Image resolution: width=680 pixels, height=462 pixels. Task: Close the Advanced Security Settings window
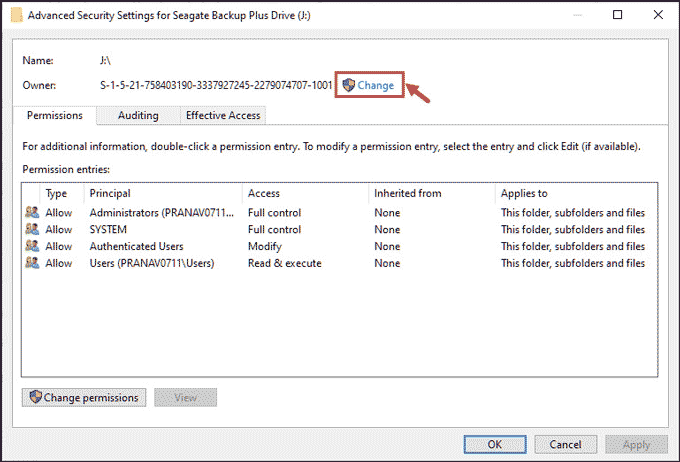click(x=658, y=15)
